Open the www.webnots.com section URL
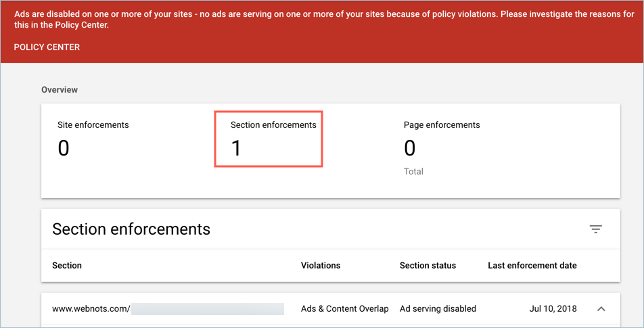Image resolution: width=644 pixels, height=328 pixels. (91, 309)
